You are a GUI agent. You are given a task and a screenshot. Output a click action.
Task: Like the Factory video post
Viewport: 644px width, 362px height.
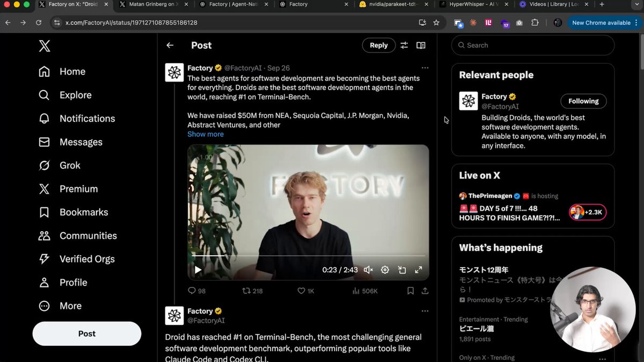click(301, 290)
